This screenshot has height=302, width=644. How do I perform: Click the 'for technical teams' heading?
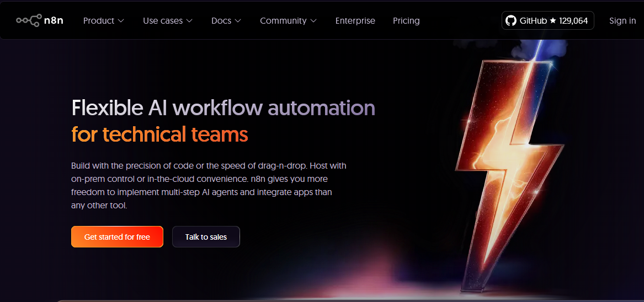pos(160,134)
